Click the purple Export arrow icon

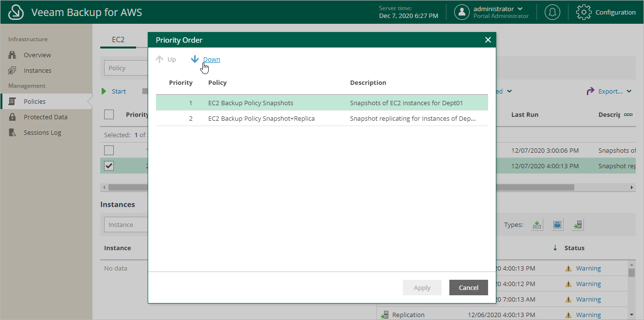coord(590,91)
